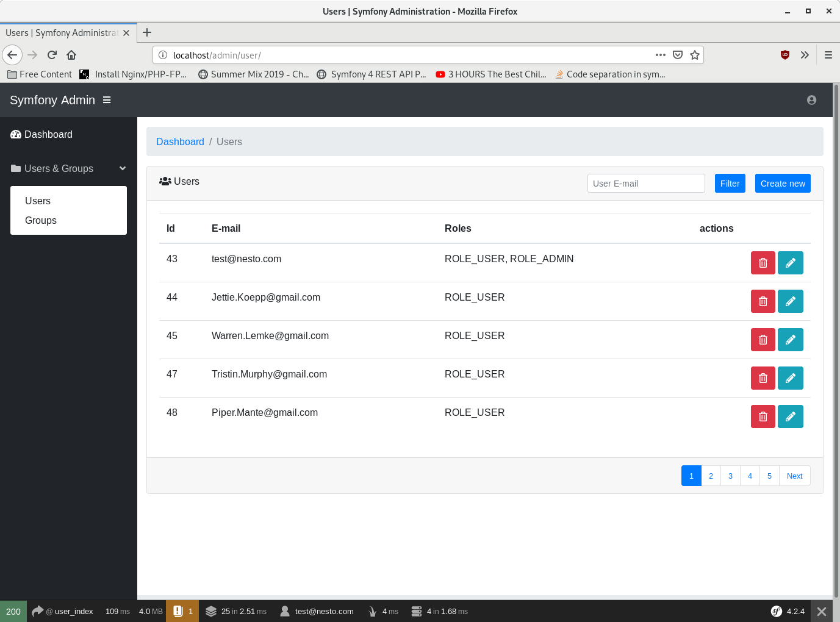Show more toolbar tools chevron
Screen dimensions: 840x622
click(x=805, y=55)
